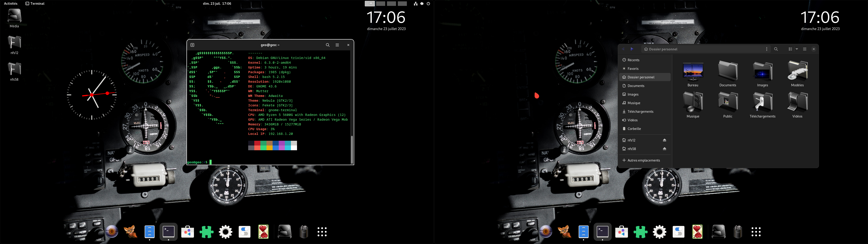The image size is (868, 244).
Task: Click the power icon in the top bar
Action: point(428,4)
